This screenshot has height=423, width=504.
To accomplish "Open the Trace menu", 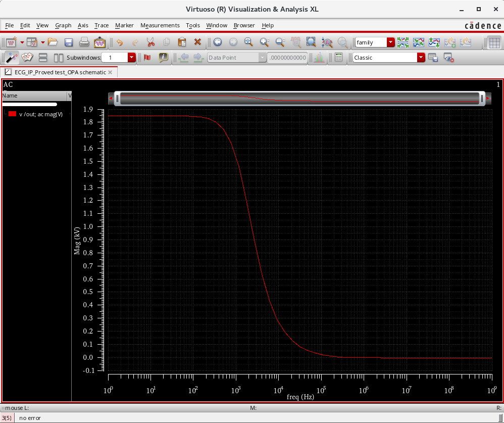I will click(x=102, y=25).
